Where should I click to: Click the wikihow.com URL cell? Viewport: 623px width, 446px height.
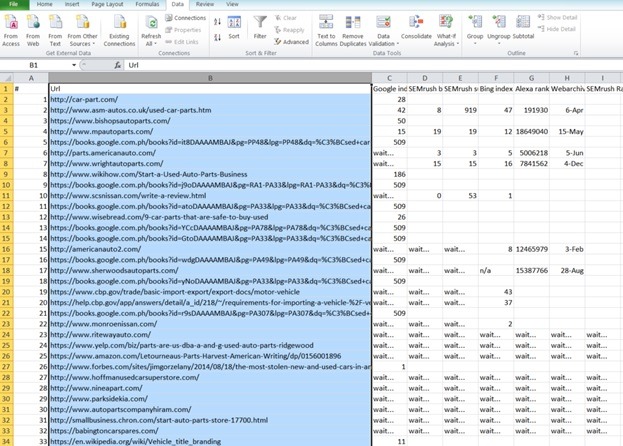[x=210, y=174]
